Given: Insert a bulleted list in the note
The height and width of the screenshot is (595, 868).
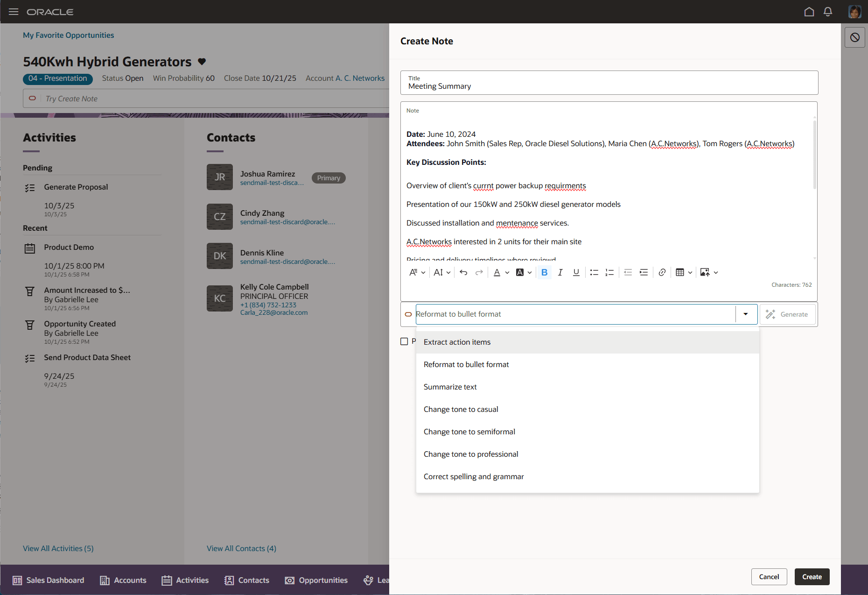Looking at the screenshot, I should pyautogui.click(x=594, y=272).
